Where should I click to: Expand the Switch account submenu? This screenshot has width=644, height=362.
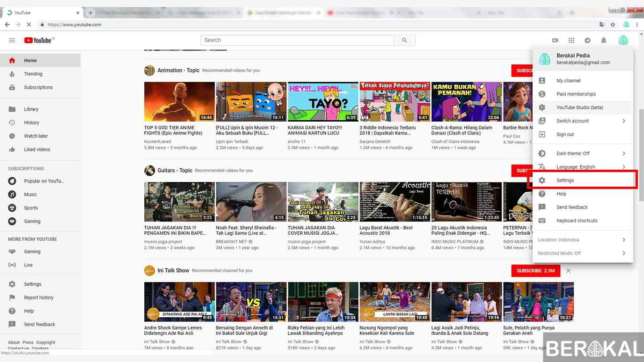pos(624,121)
